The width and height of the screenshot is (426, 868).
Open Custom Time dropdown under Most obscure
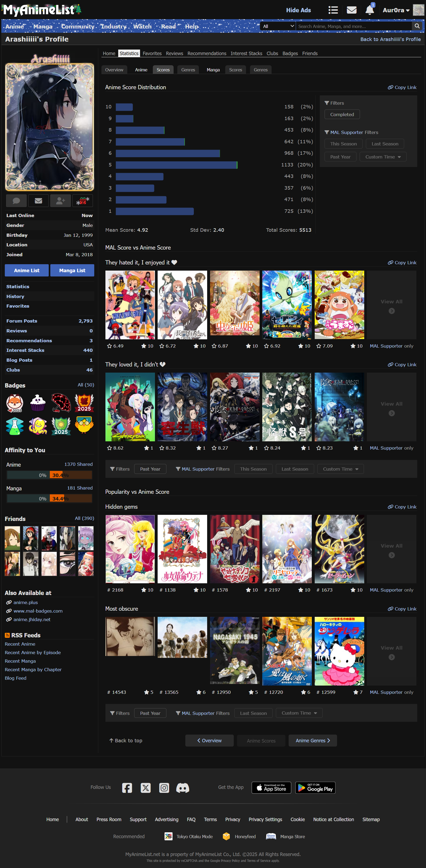[299, 713]
